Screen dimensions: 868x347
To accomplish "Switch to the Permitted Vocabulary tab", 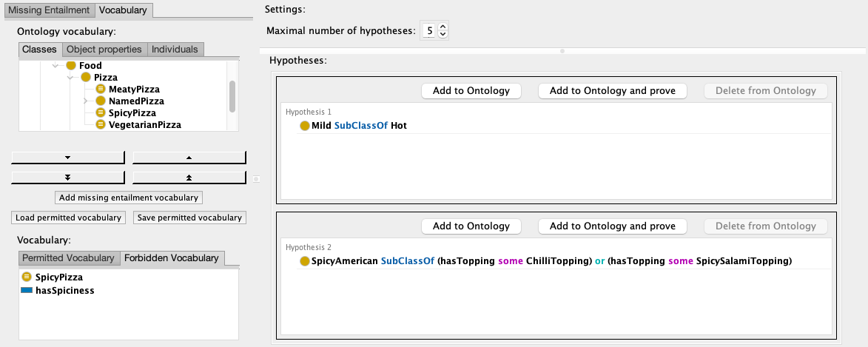I will click(x=68, y=258).
